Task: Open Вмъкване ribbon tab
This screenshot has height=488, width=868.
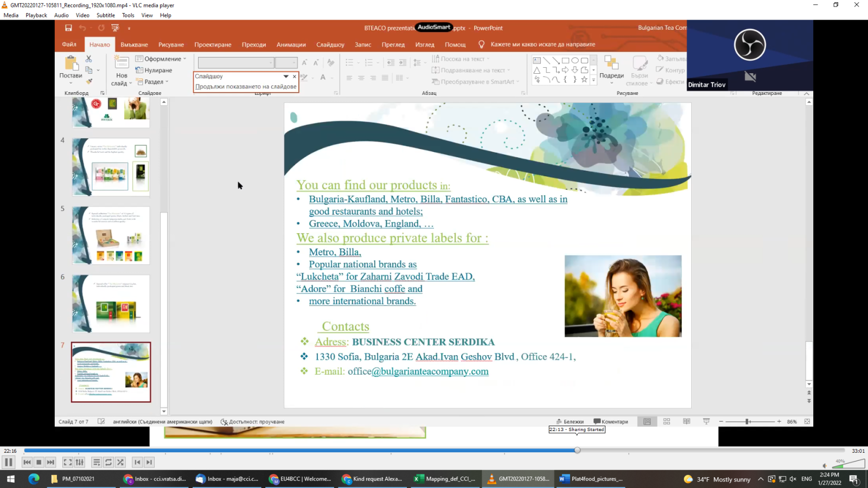Action: [134, 44]
